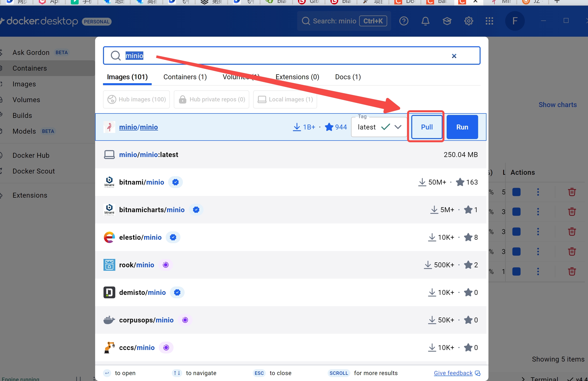
Task: Select the bitnamicharts/minio result row
Action: (x=291, y=210)
